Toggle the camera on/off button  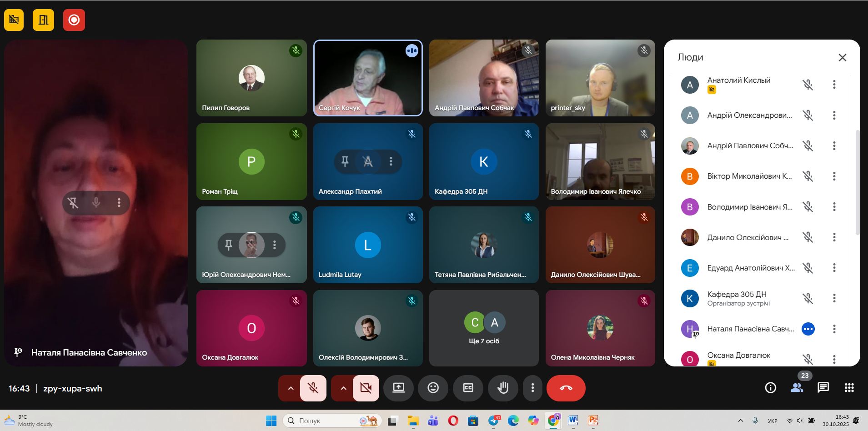click(x=366, y=388)
